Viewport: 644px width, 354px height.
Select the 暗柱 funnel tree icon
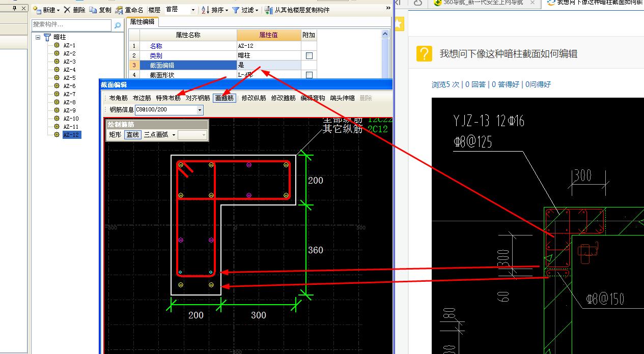pyautogui.click(x=47, y=37)
